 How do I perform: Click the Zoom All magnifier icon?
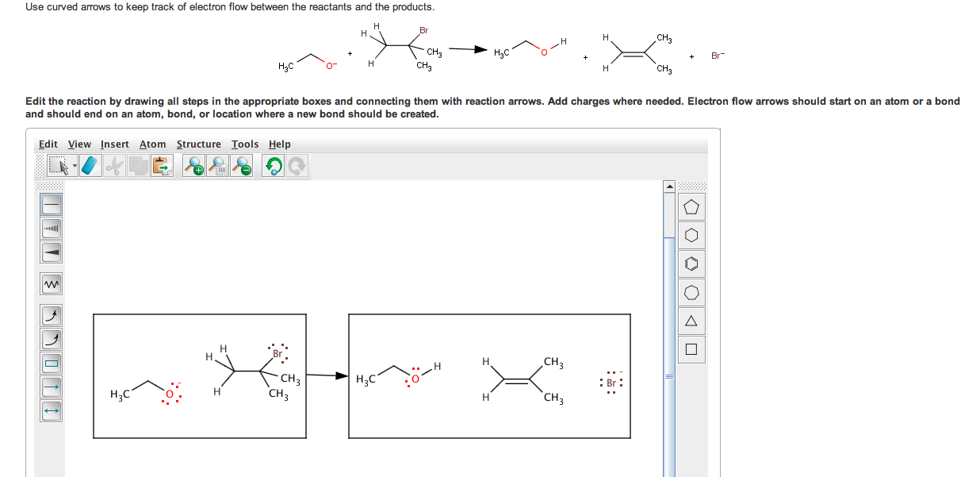[216, 165]
